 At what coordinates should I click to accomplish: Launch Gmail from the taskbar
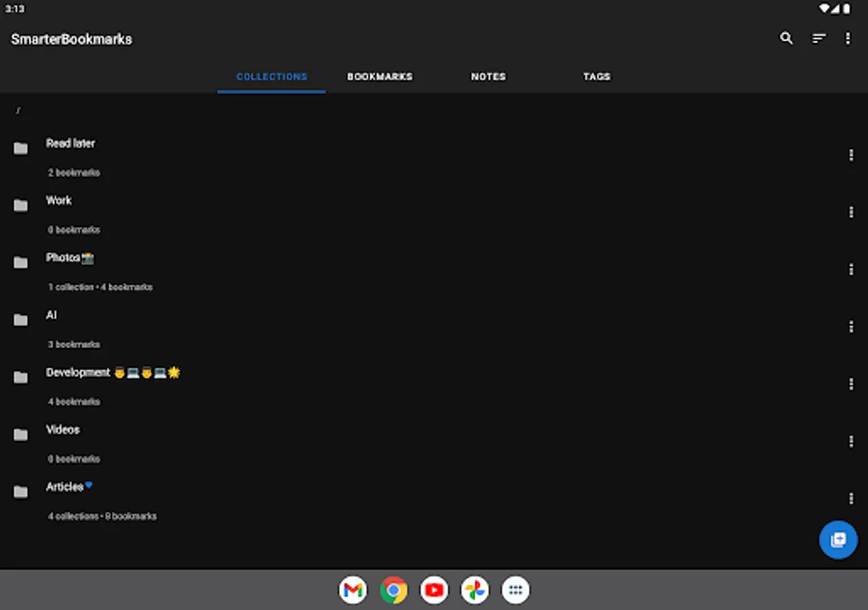click(x=353, y=590)
